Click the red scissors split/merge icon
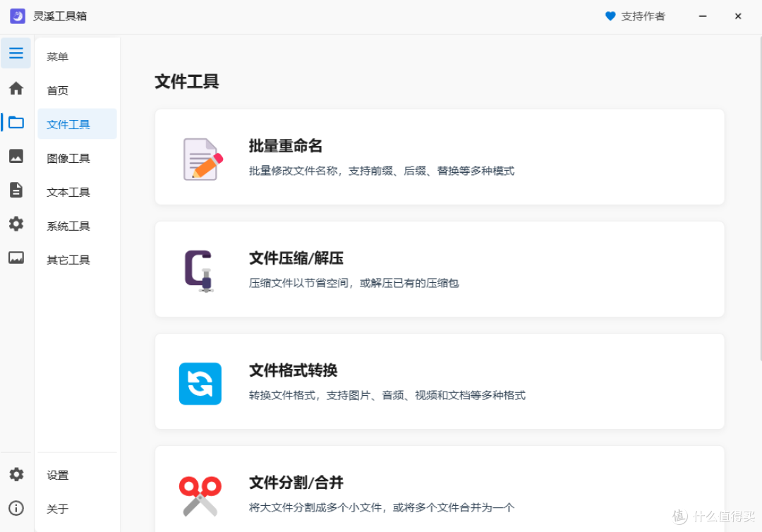Screen dimensions: 762x532 [200, 496]
